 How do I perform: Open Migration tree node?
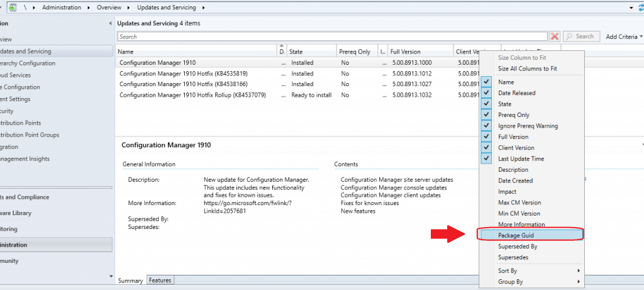point(9,147)
